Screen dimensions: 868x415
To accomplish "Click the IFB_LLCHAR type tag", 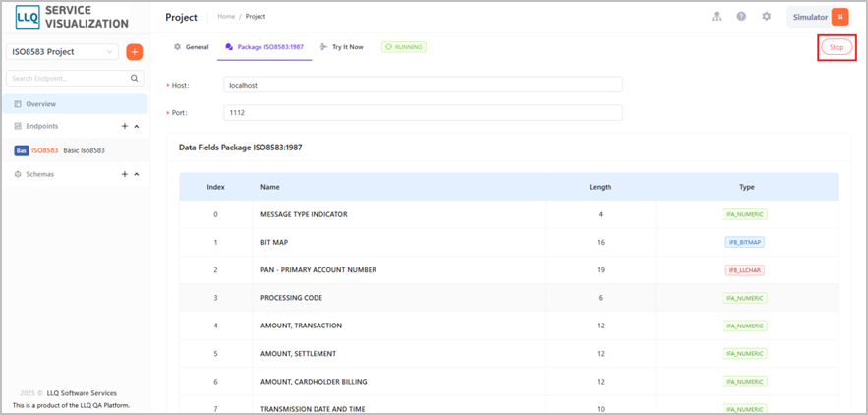I will 744,269.
